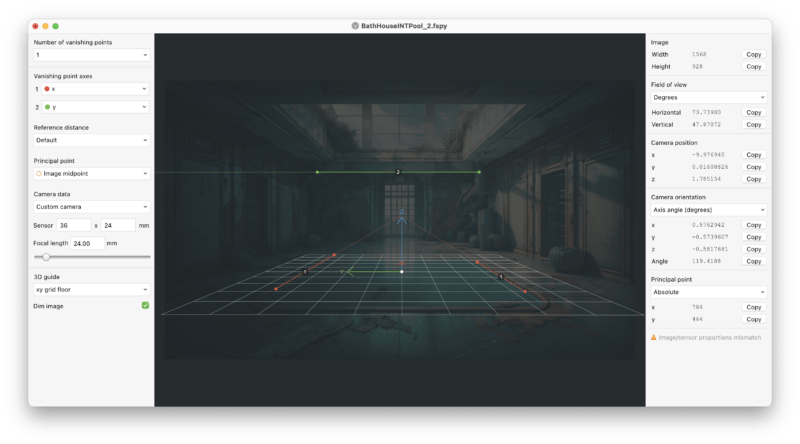Click the horizon line label marker 2

coord(398,172)
